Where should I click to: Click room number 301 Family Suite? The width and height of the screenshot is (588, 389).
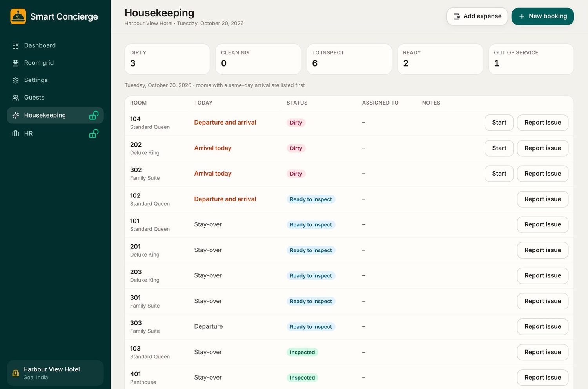[136, 297]
